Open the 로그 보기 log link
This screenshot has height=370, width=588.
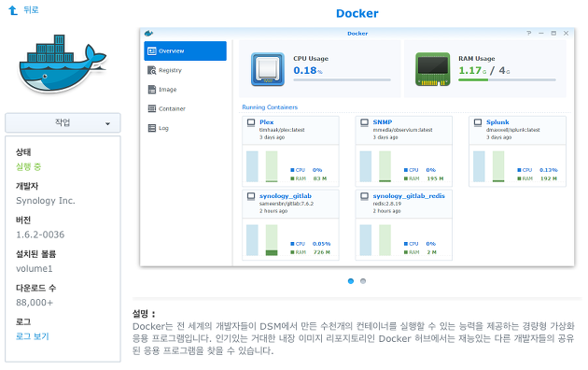pos(33,336)
